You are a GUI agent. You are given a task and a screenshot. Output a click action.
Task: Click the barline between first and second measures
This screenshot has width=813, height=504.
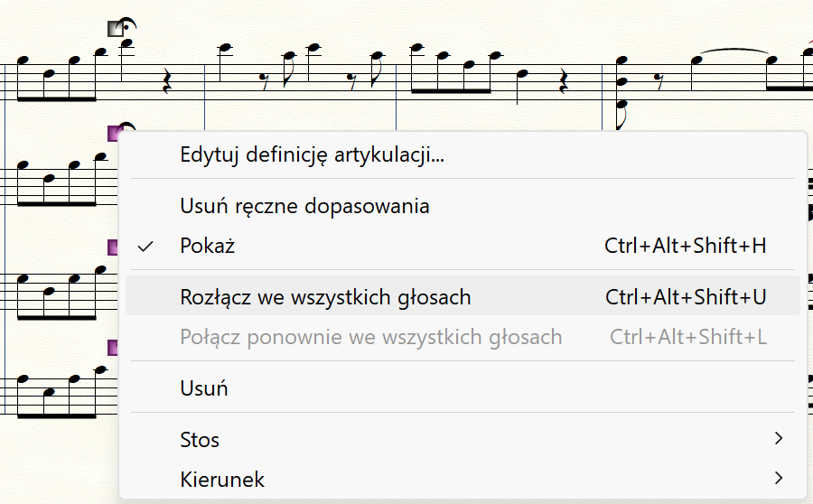tap(205, 97)
